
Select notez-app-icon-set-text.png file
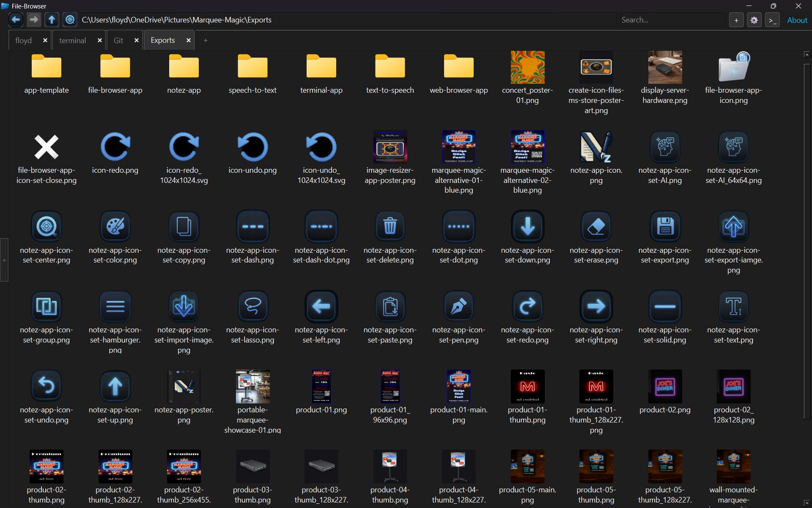pyautogui.click(x=734, y=317)
